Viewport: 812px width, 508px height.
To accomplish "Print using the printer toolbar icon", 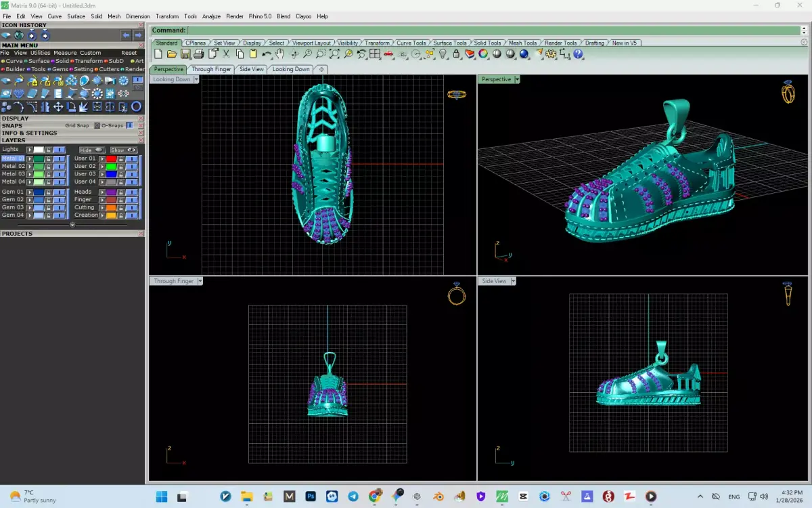I will (x=198, y=54).
